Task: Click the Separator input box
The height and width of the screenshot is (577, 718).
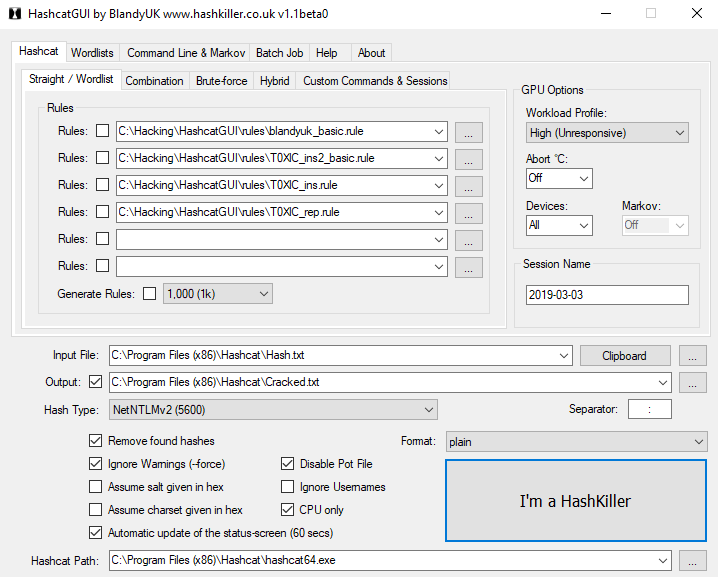Action: tap(649, 409)
